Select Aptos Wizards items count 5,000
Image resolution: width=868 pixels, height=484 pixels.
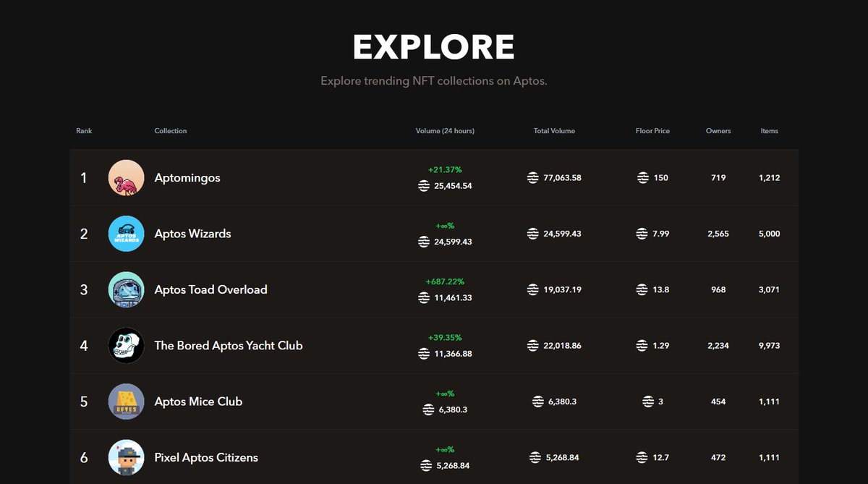[770, 234]
